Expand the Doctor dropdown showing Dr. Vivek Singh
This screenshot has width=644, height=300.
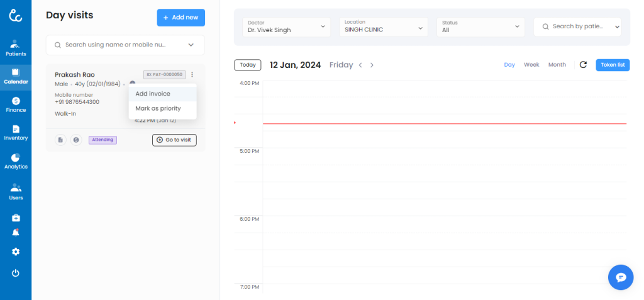[x=287, y=26]
